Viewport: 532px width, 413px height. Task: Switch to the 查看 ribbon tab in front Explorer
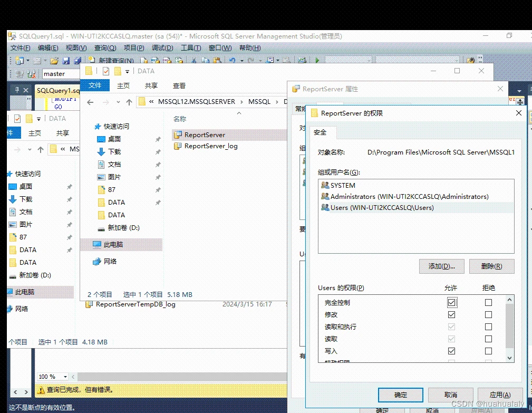[179, 85]
